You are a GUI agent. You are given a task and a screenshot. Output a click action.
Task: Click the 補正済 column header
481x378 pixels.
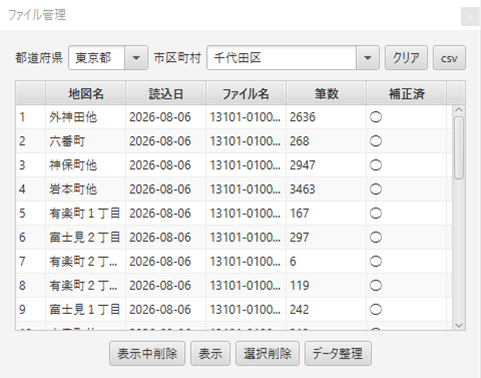[x=406, y=94]
